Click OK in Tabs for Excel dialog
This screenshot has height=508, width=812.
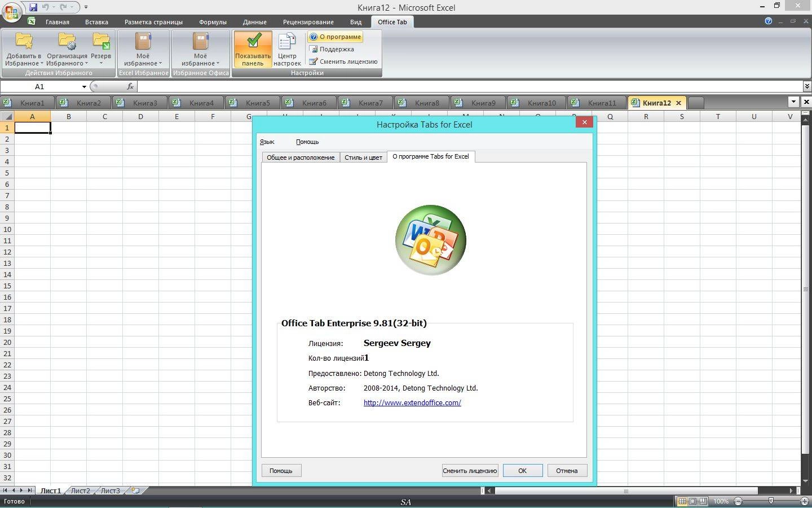(522, 470)
